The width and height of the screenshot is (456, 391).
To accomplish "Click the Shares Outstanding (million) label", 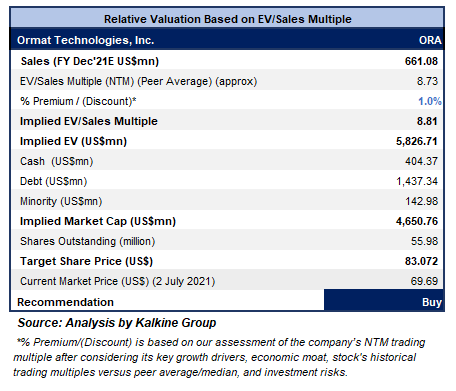I will pyautogui.click(x=88, y=241).
